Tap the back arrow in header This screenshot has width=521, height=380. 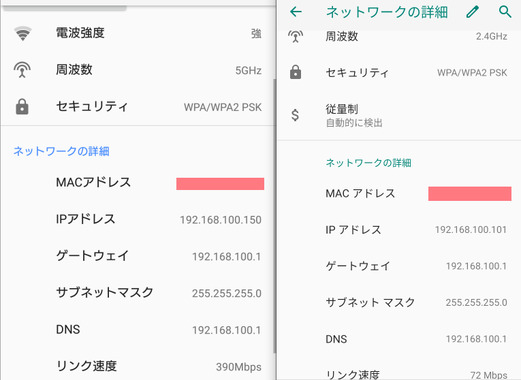[x=296, y=12]
